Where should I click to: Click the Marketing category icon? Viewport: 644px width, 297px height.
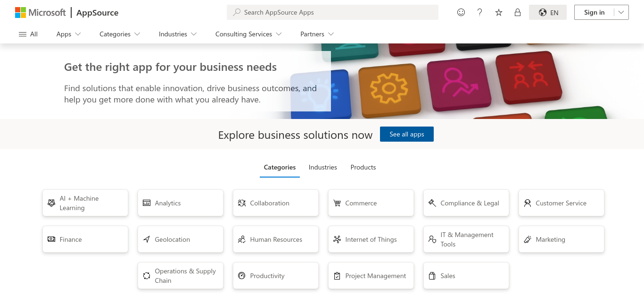point(528,239)
